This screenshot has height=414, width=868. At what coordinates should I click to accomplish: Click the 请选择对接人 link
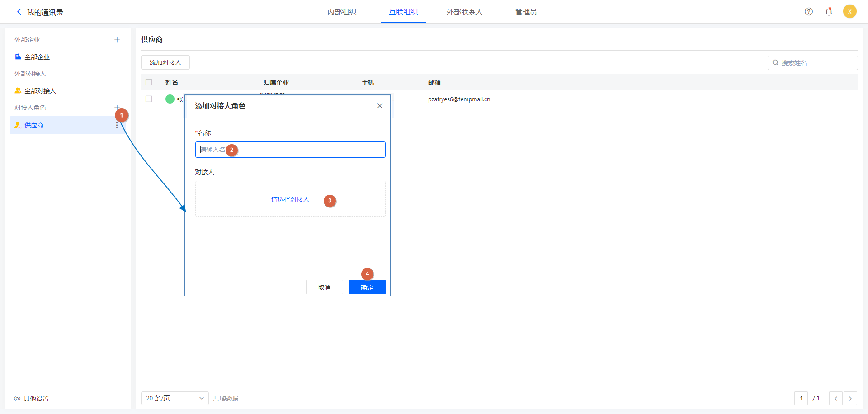[290, 199]
